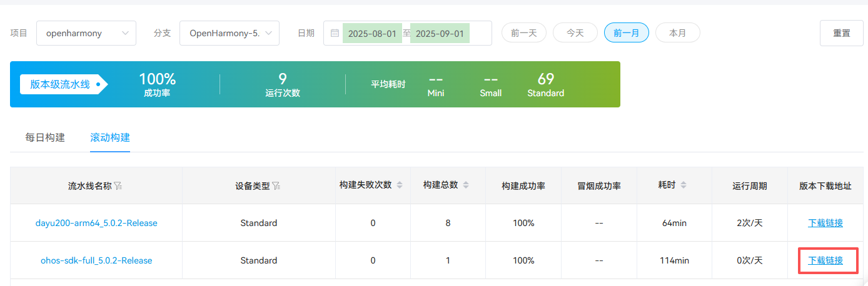The height and width of the screenshot is (286, 868).
Task: Click the 114min duration cell
Action: tap(674, 260)
